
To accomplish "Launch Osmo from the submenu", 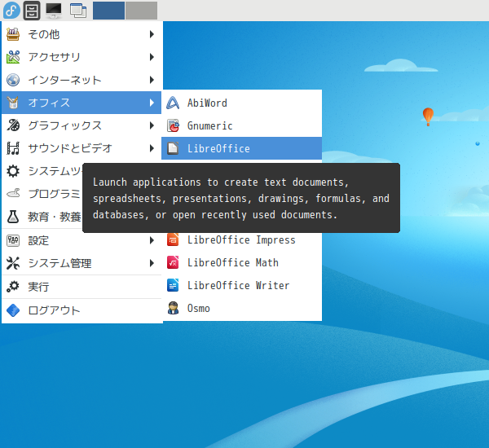I will 242,308.
